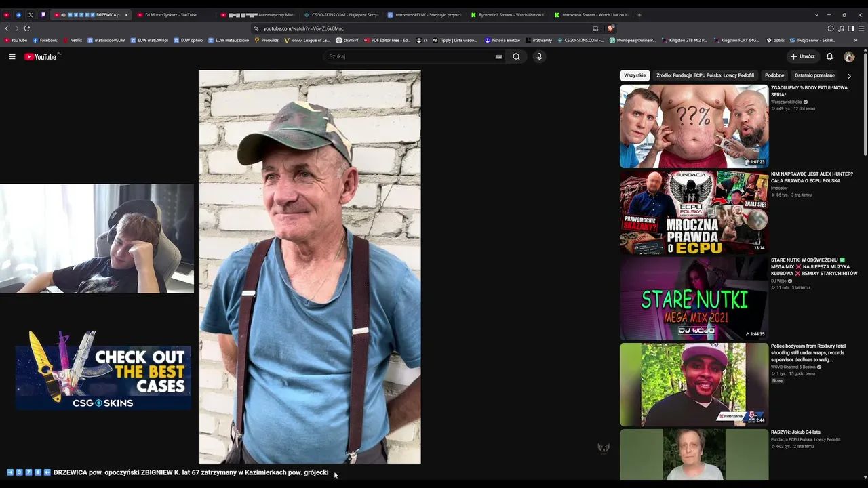Go back with browser back arrow
The width and height of the screenshot is (868, 488).
pos(7,28)
